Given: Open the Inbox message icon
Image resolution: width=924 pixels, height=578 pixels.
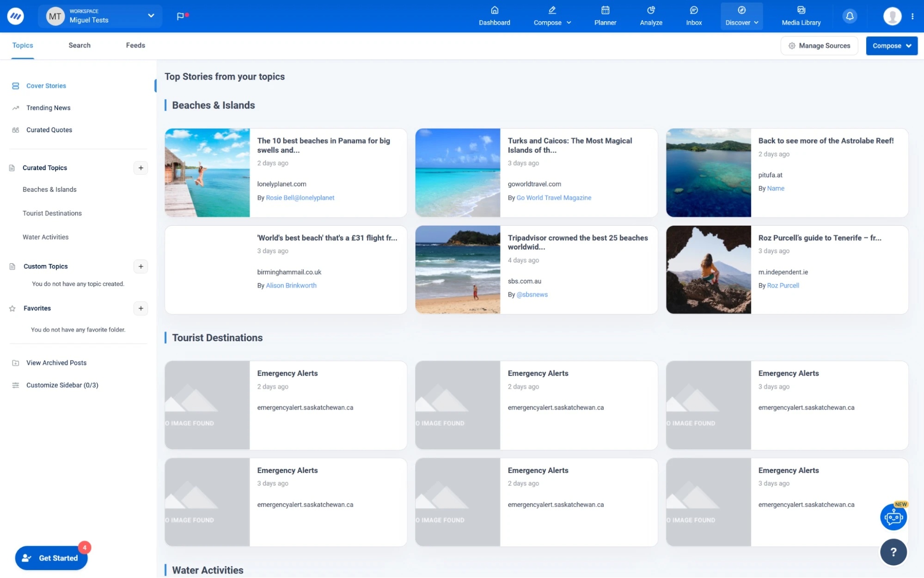Looking at the screenshot, I should click(693, 16).
